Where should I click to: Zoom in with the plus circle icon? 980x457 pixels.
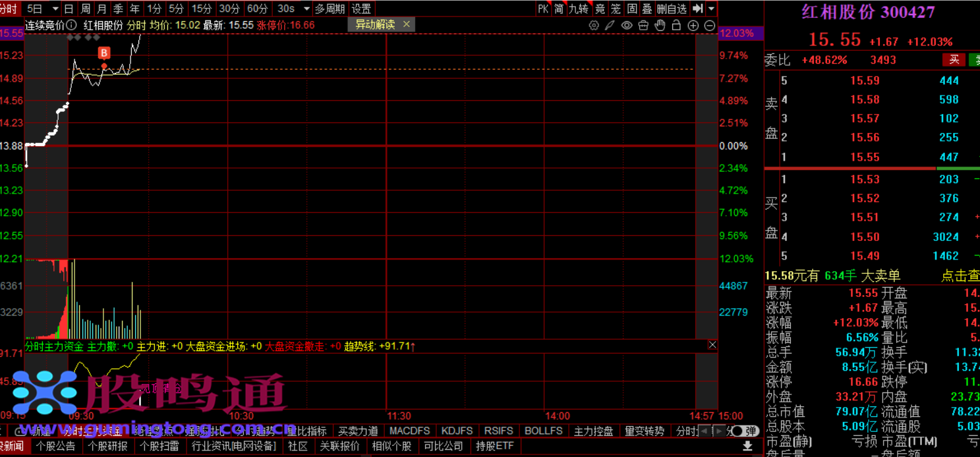point(693,25)
